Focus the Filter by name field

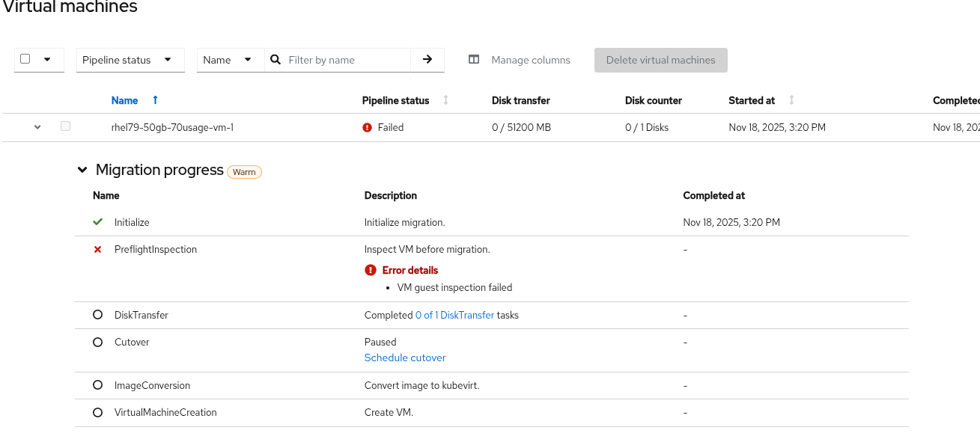tap(347, 60)
